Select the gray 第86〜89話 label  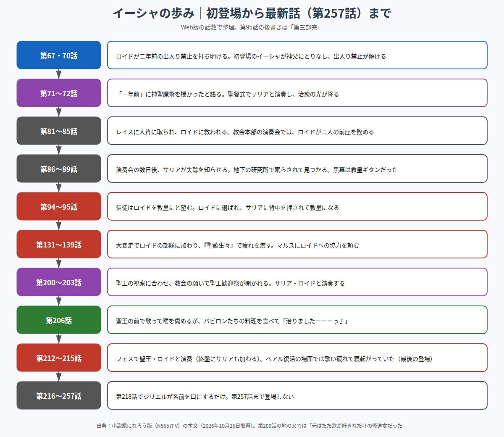pyautogui.click(x=59, y=168)
